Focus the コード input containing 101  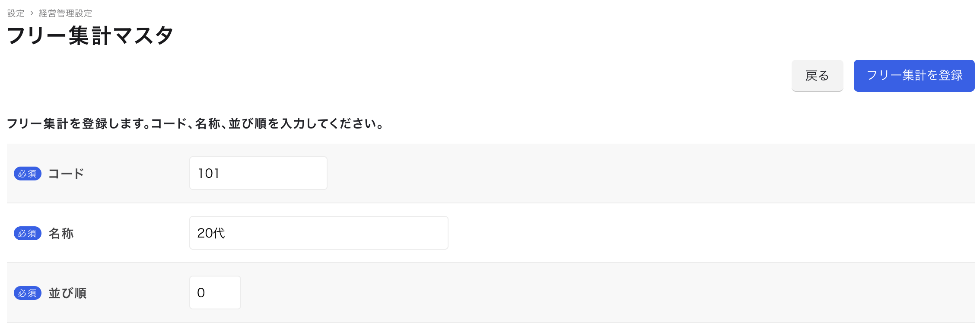pos(258,173)
